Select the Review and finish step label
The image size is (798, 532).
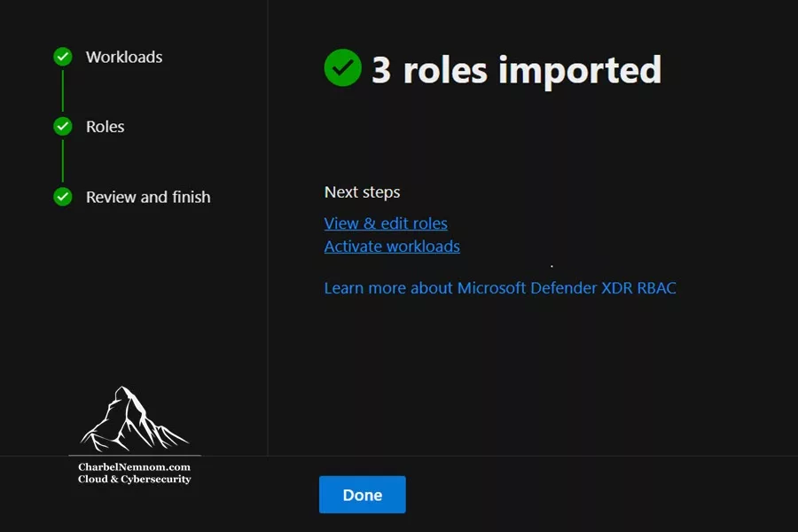(148, 197)
